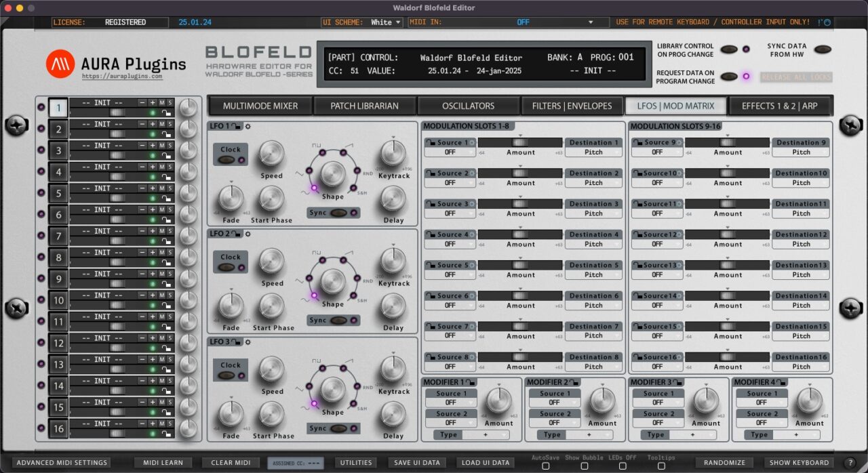The height and width of the screenshot is (473, 868).
Task: Open the Destination 1 Pitch selector
Action: pos(593,152)
